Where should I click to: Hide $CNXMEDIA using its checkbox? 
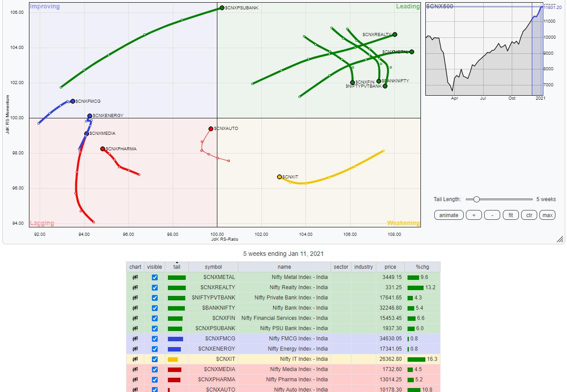point(155,369)
